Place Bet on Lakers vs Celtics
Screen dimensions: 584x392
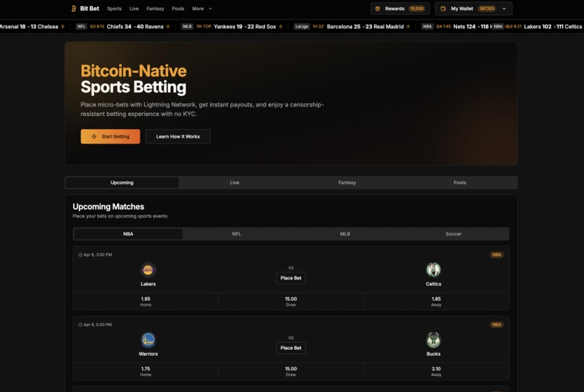tap(291, 278)
